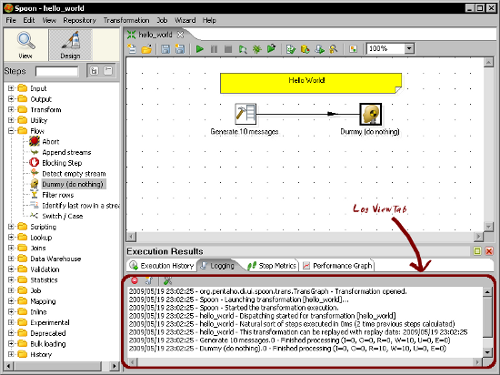Open the Wizard menu
The height and width of the screenshot is (375, 500).
[x=185, y=21]
